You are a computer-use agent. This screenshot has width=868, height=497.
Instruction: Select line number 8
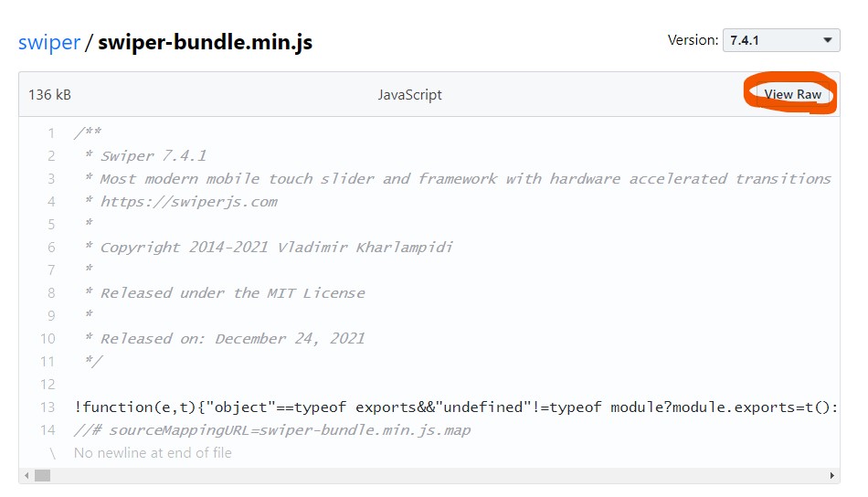coord(51,293)
